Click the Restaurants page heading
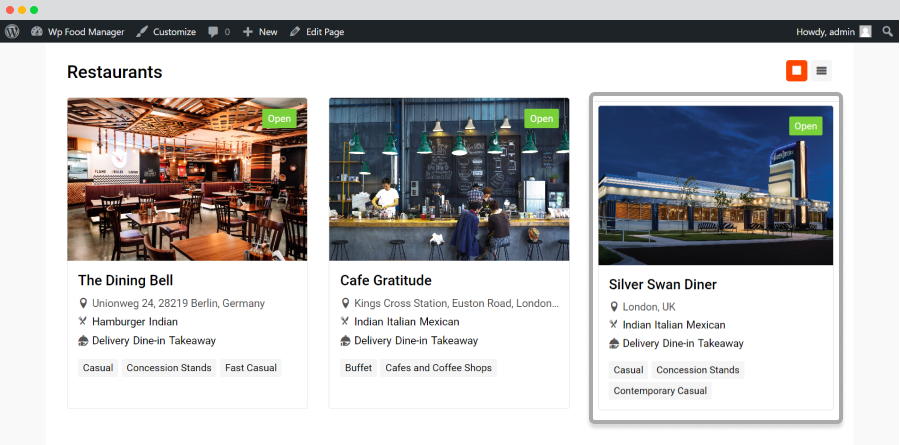 [115, 72]
